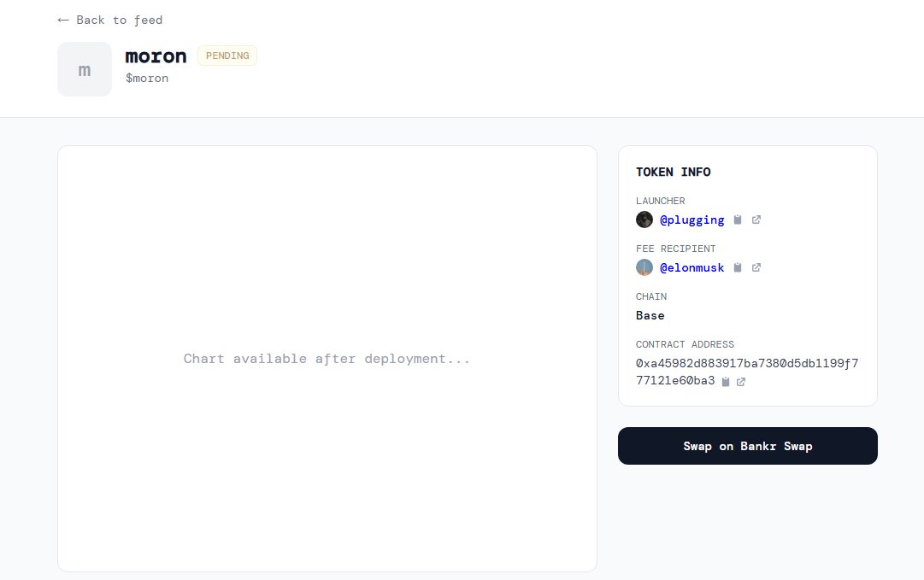Click 'Chart available after deployment...' text
The image size is (924, 580).
(327, 359)
